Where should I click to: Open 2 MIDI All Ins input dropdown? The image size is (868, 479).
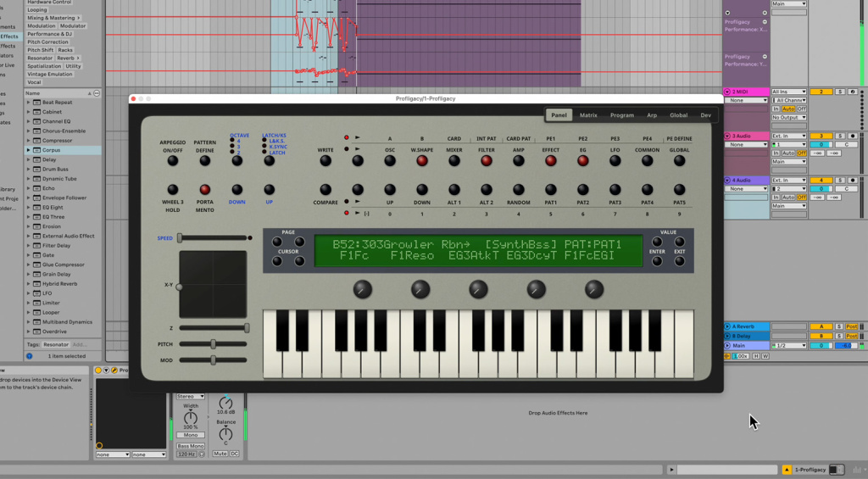[789, 92]
